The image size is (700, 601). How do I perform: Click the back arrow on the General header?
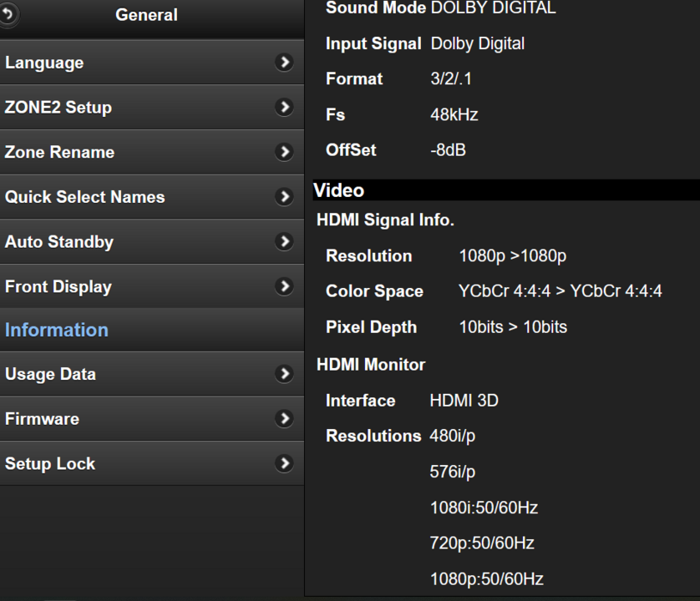tap(8, 14)
